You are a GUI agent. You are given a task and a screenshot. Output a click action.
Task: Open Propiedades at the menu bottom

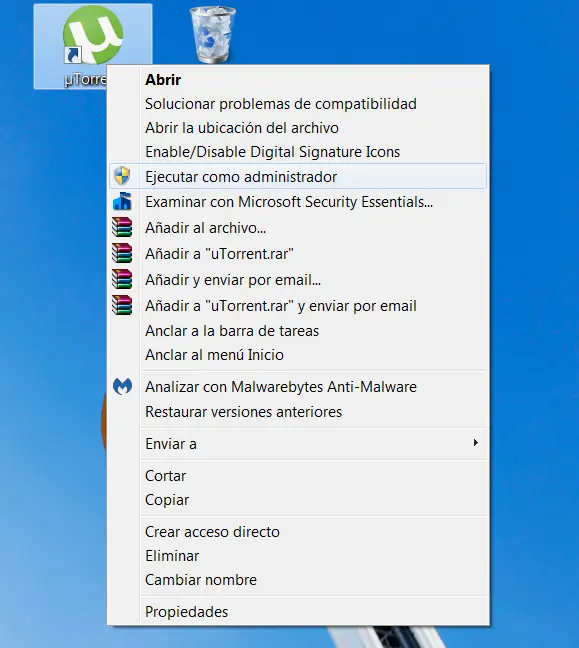tap(298, 612)
